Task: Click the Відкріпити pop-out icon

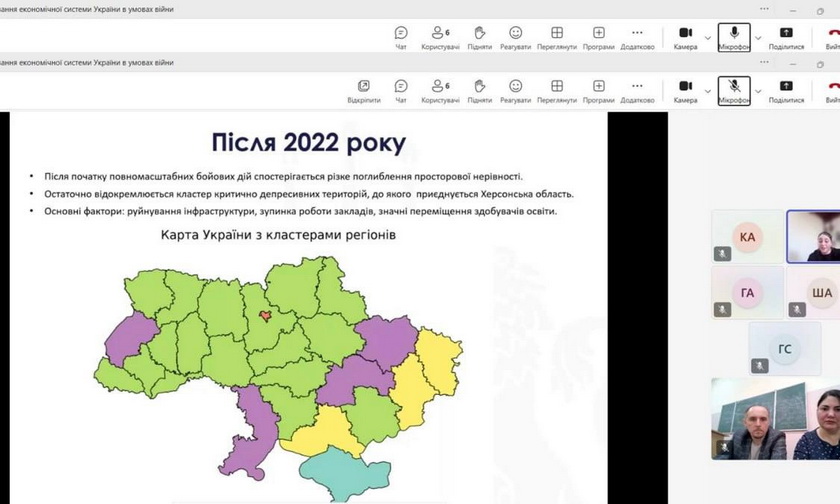Action: (x=364, y=91)
